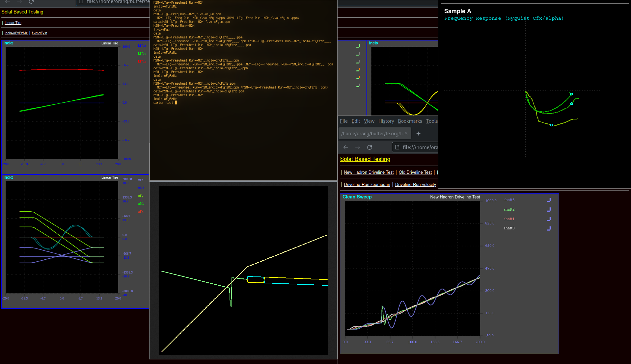Open the Driveline-Run-velocity link
631x364 pixels.
(415, 185)
